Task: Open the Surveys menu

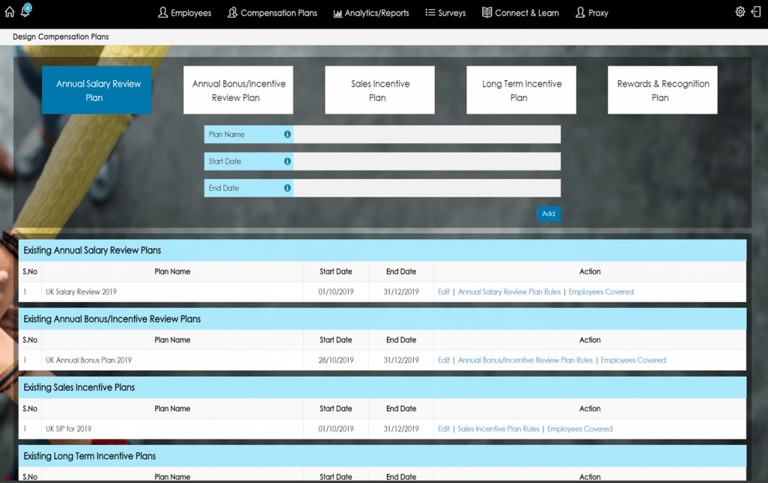Action: [x=445, y=13]
